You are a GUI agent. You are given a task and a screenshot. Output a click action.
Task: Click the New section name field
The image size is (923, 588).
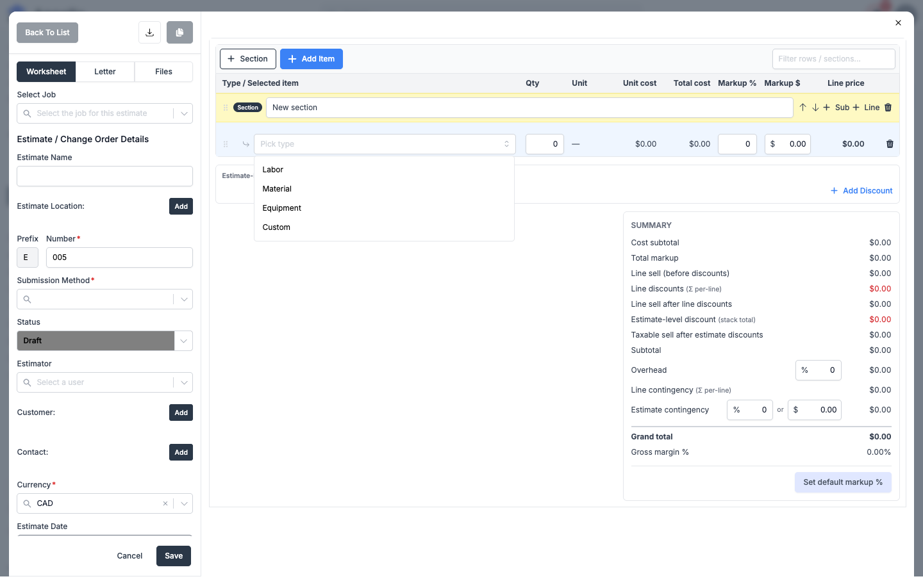click(x=529, y=108)
